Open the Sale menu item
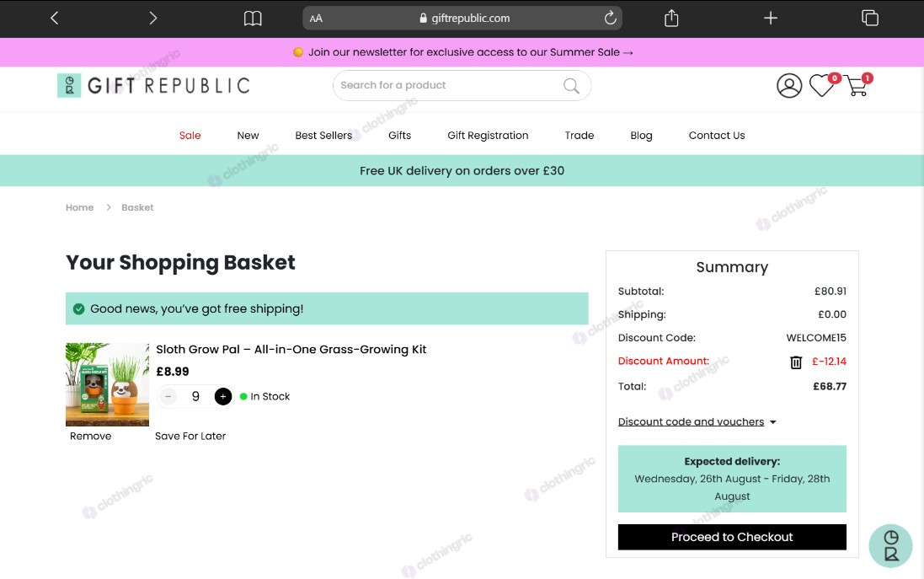Image resolution: width=924 pixels, height=579 pixels. (x=190, y=136)
